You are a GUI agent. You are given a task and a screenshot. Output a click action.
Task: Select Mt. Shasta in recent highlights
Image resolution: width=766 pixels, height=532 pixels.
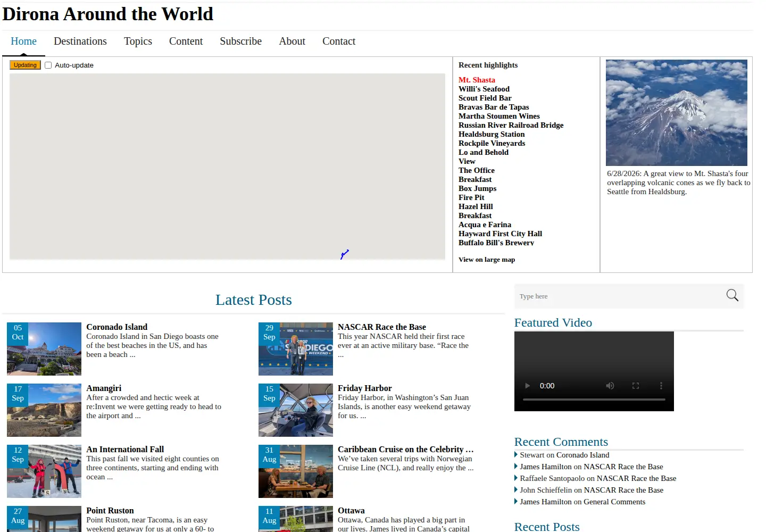point(477,80)
